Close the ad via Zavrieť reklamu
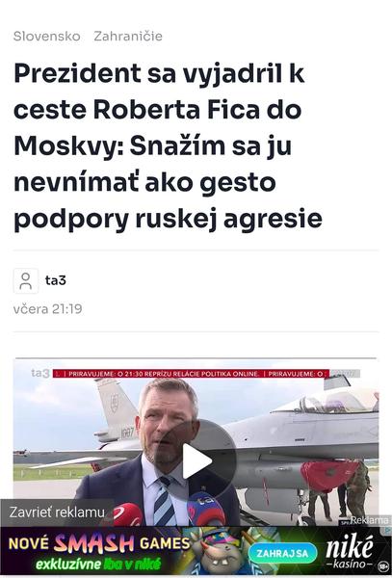This screenshot has height=578, width=392. point(57,512)
